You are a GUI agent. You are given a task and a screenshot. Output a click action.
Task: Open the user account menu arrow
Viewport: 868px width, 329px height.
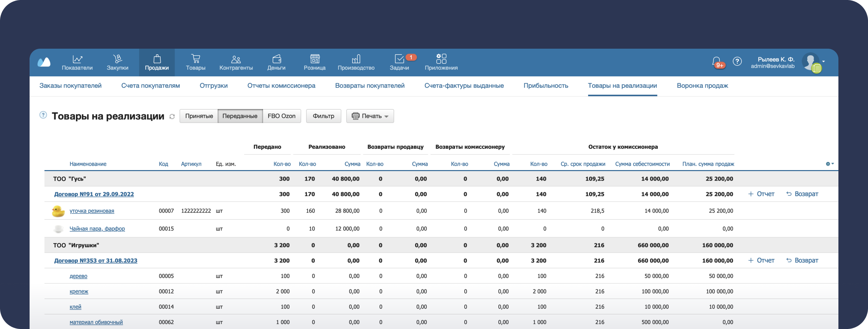(x=824, y=61)
